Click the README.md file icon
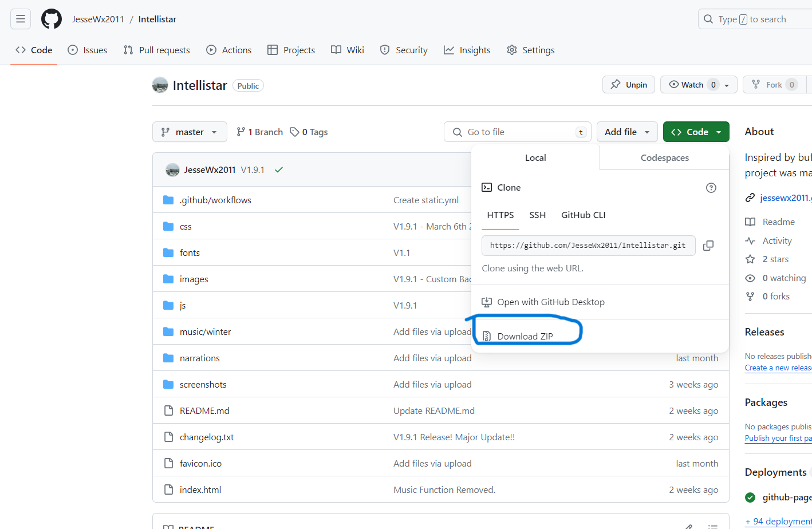The width and height of the screenshot is (812, 529). point(168,410)
